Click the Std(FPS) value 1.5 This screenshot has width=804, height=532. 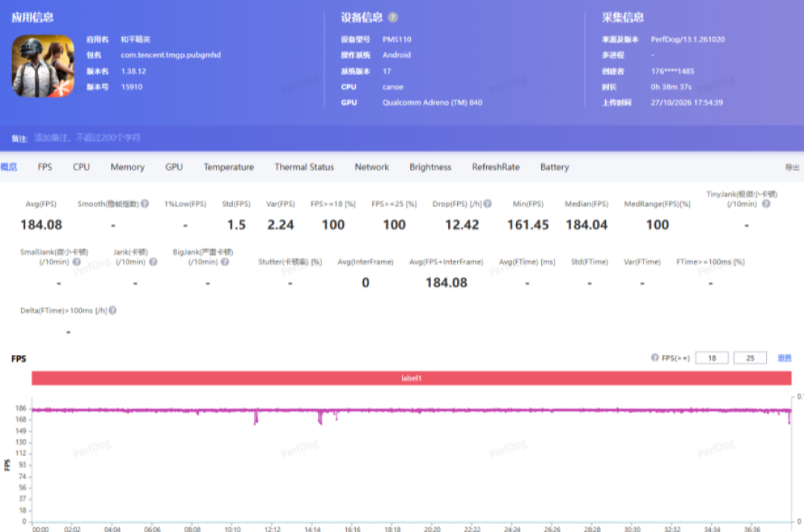coord(237,225)
